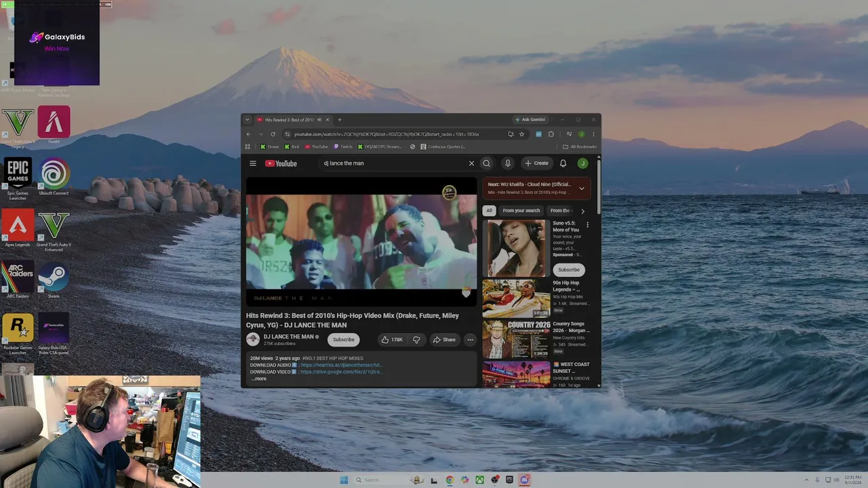Open Chrome from the taskbar
868x488 pixels.
click(450, 480)
